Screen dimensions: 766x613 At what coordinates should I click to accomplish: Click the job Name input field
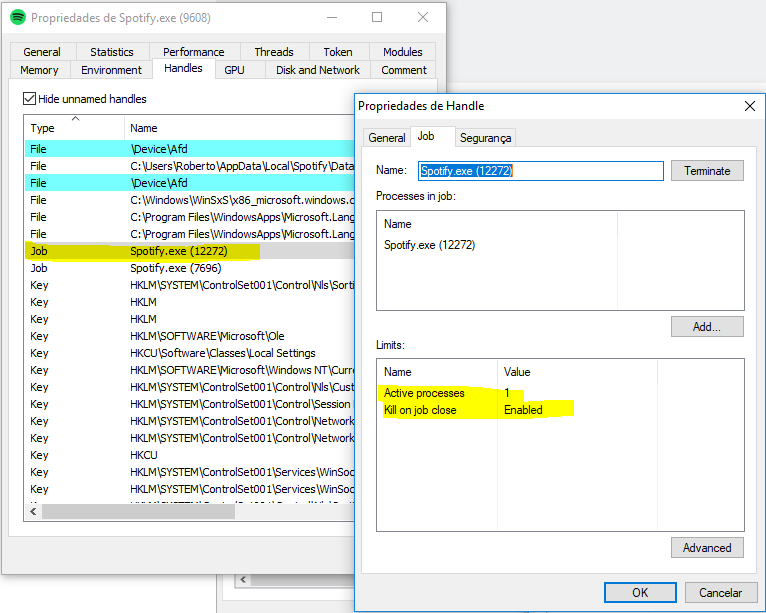point(541,171)
